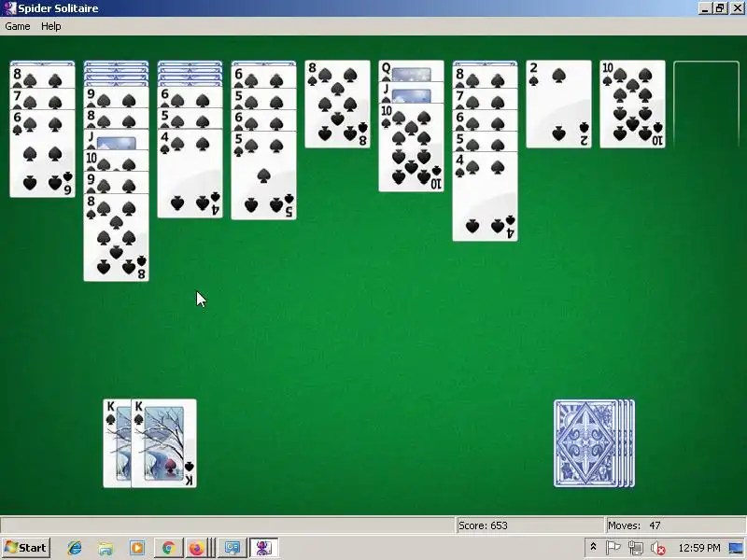Select the 4 of spades ending the third column
747x560 pixels.
click(190, 174)
